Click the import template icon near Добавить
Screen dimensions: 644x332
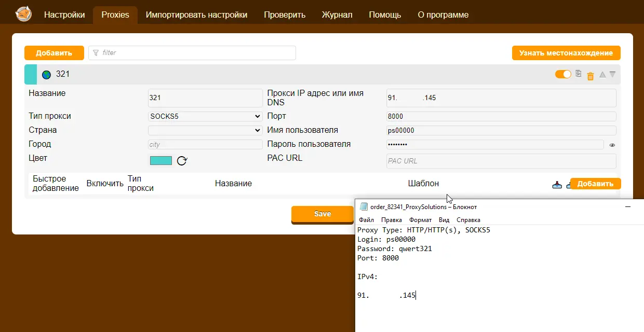coord(557,185)
